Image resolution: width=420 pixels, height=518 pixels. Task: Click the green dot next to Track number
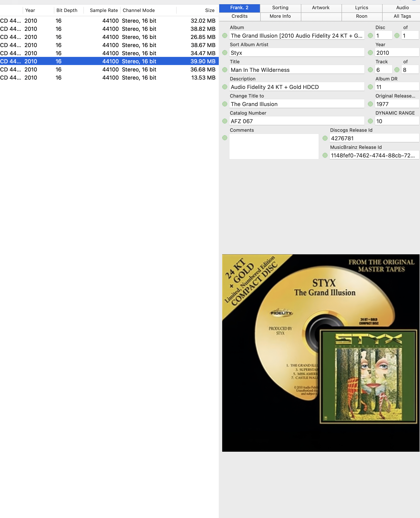coord(370,70)
